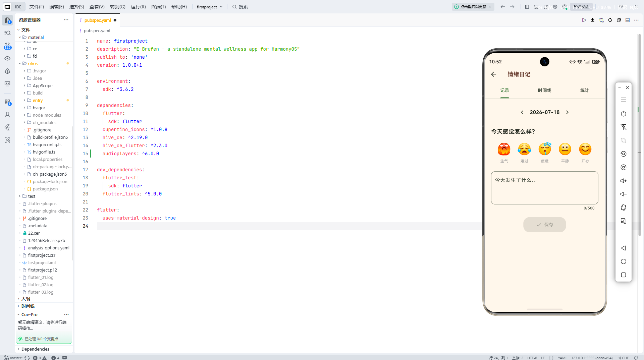The width and height of the screenshot is (644, 360).
Task: Open the remote explorer monitor icon
Action: 7,84
